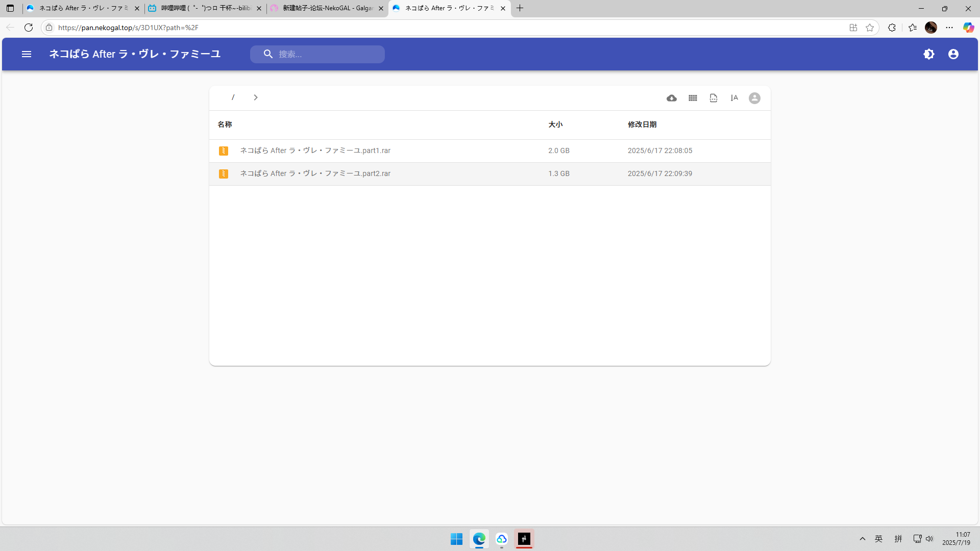The height and width of the screenshot is (551, 980).
Task: Open browser settings and more menu
Action: coord(949,28)
